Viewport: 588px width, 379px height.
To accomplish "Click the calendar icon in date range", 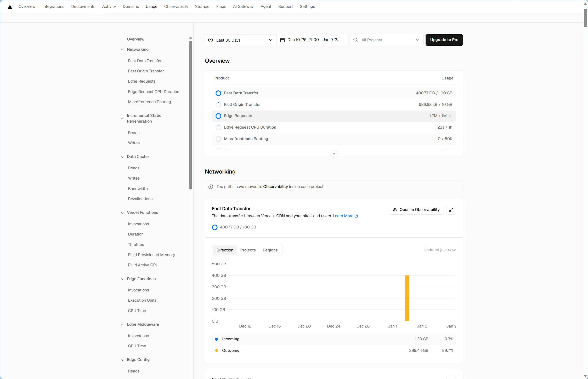I will (x=282, y=40).
